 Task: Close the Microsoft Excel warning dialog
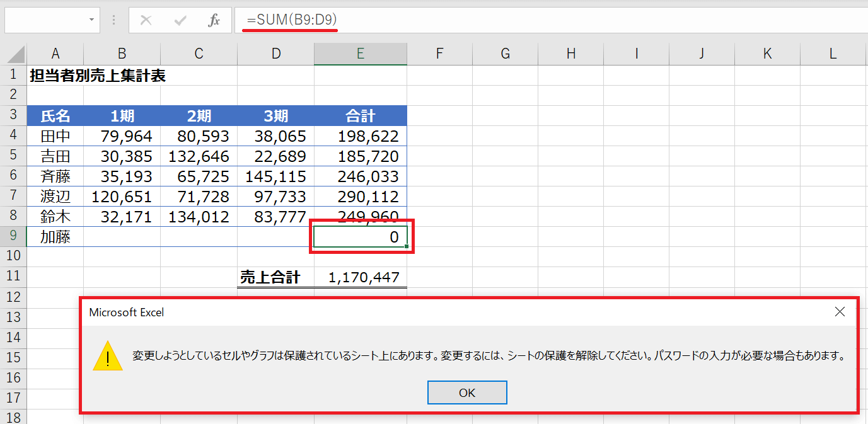(x=840, y=312)
